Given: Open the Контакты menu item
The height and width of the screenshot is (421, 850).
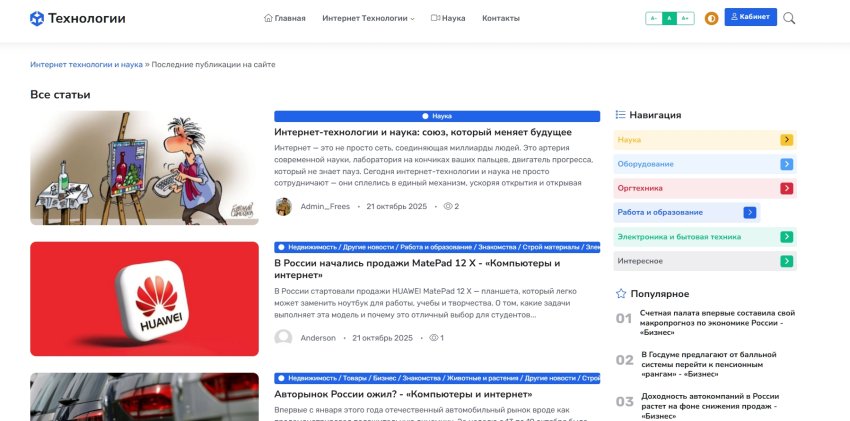Looking at the screenshot, I should coord(501,18).
